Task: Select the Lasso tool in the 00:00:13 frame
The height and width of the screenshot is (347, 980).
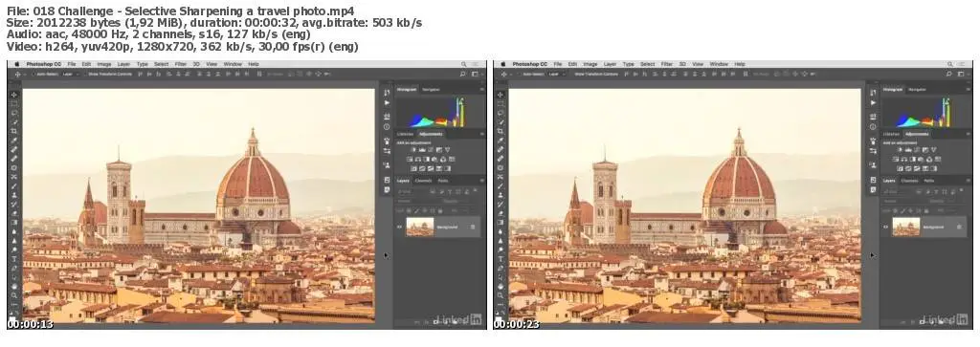Action: tap(13, 113)
